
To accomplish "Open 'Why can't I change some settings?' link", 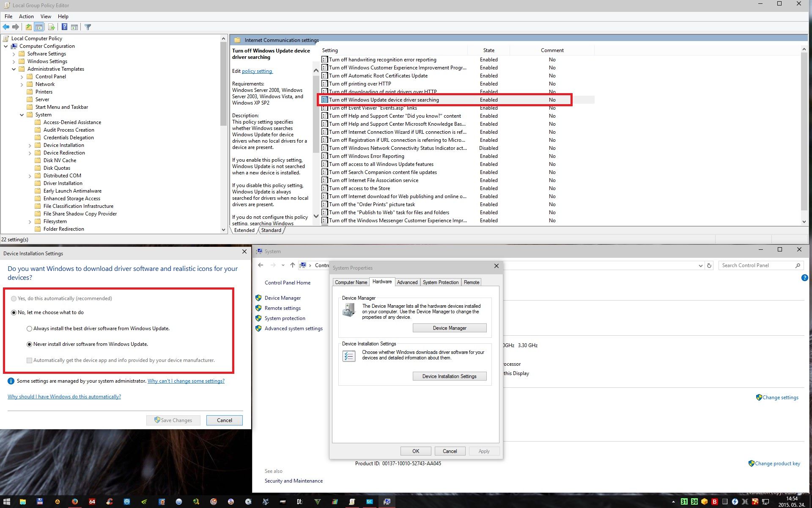I will (186, 381).
